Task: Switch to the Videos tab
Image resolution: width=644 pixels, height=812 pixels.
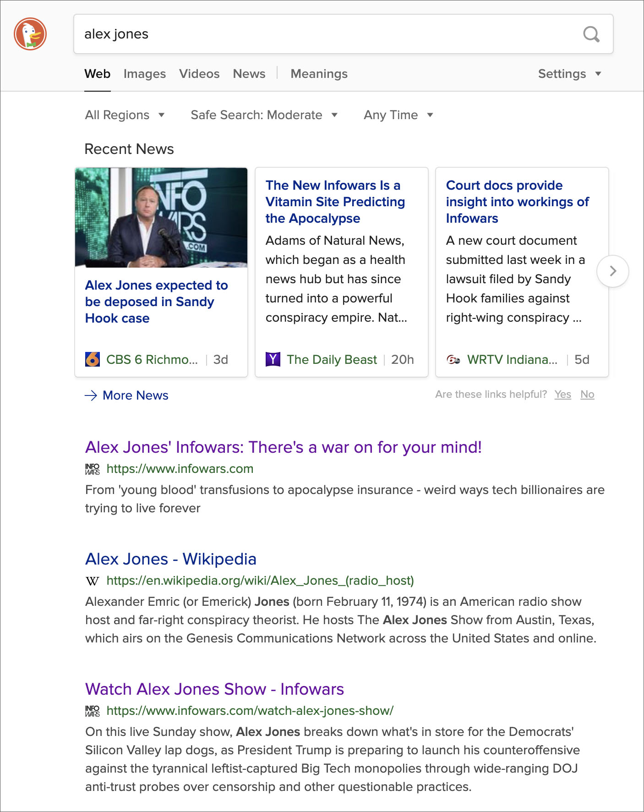Action: pos(199,74)
